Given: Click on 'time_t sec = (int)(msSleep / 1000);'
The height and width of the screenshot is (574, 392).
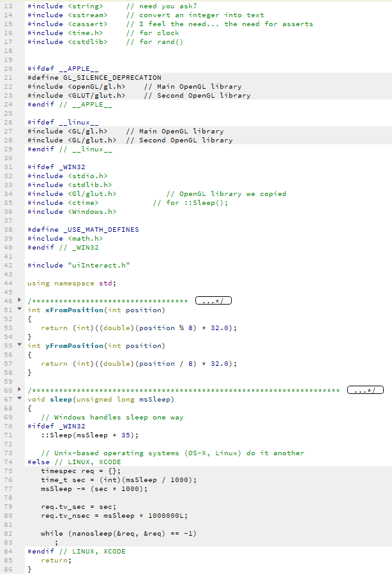Looking at the screenshot, I should click(x=119, y=480).
